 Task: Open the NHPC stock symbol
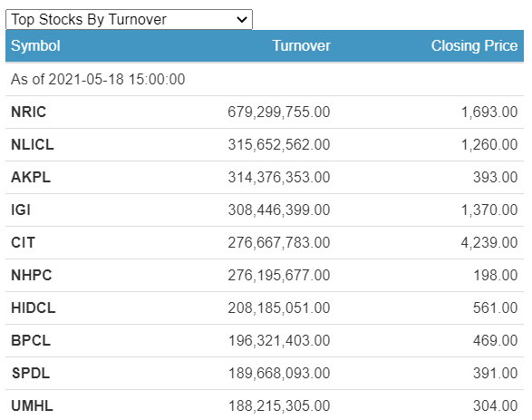tap(32, 275)
